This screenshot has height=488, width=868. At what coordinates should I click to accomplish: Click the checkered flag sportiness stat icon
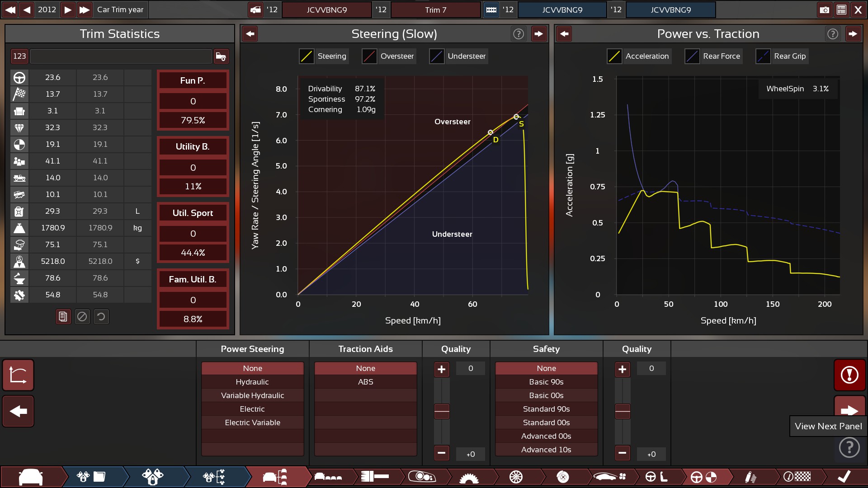coord(19,94)
